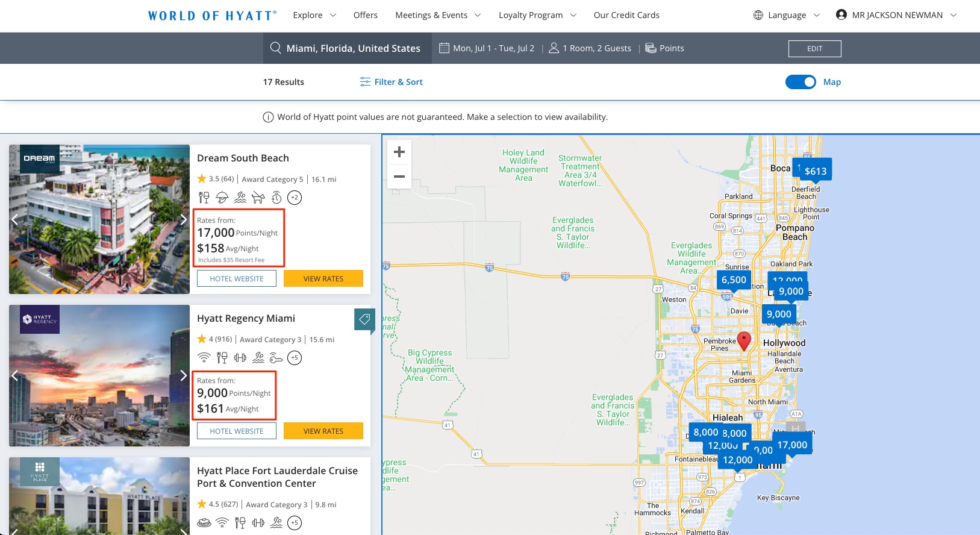The width and height of the screenshot is (980, 535).
Task: Click the filter sliders icon
Action: [365, 82]
